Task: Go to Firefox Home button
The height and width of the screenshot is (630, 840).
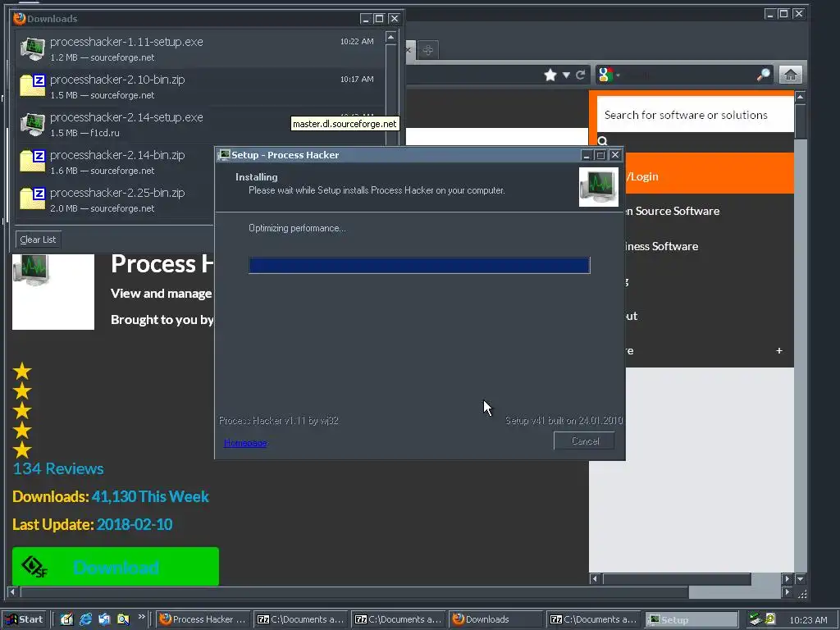Action: [791, 75]
